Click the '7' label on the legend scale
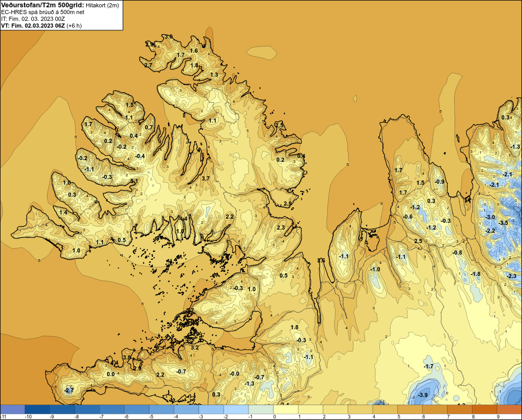 (448, 417)
